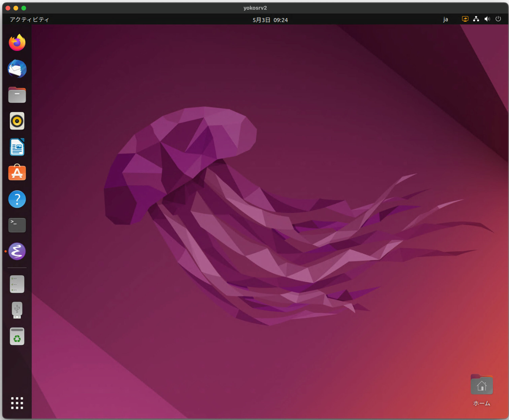Launch Firefox from the dock
This screenshot has height=420, width=509.
click(17, 43)
